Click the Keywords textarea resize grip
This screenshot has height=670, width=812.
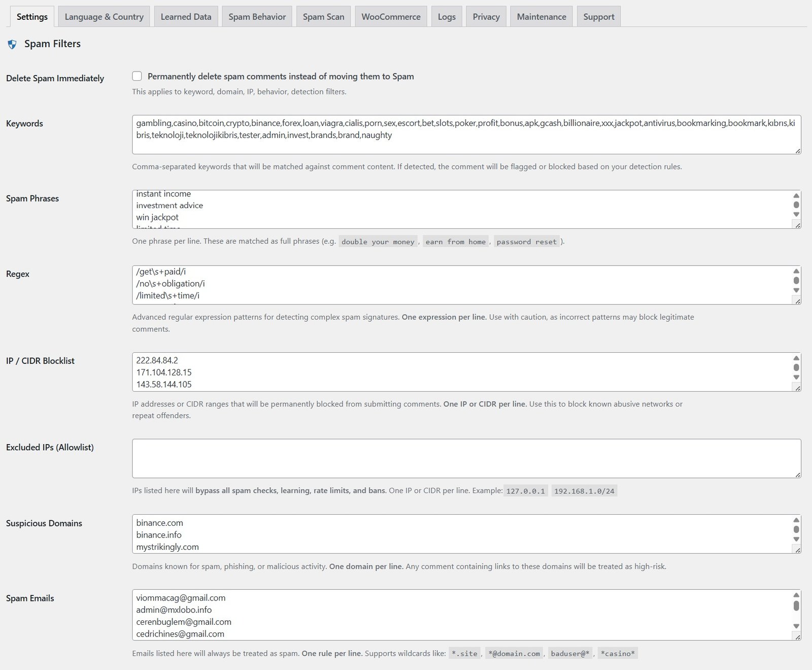pos(797,150)
